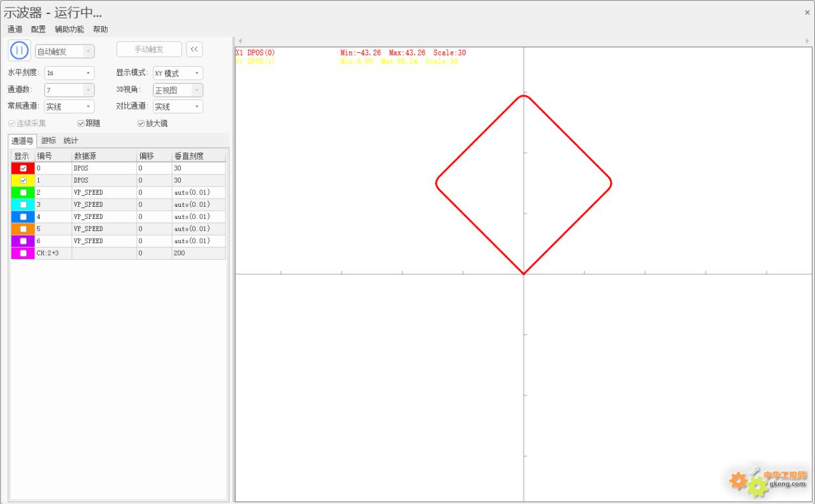Close the oscilloscope window

(x=807, y=12)
